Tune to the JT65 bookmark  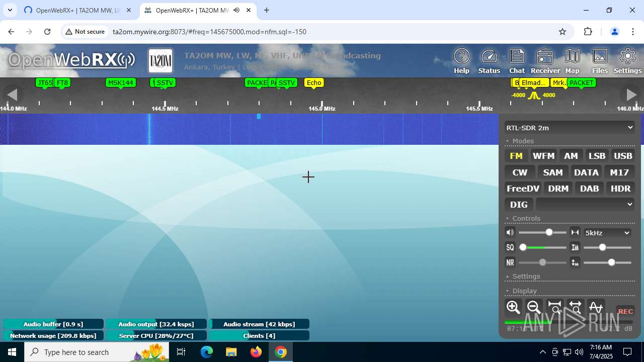point(44,82)
